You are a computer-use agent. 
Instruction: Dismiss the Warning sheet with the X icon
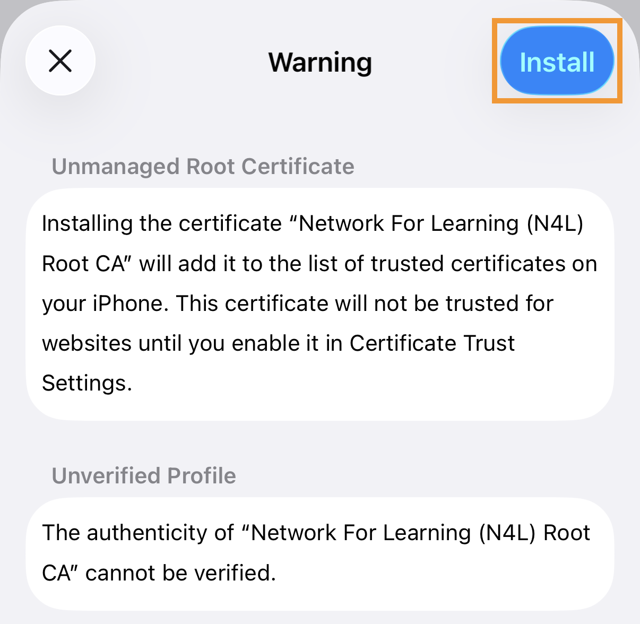(60, 61)
